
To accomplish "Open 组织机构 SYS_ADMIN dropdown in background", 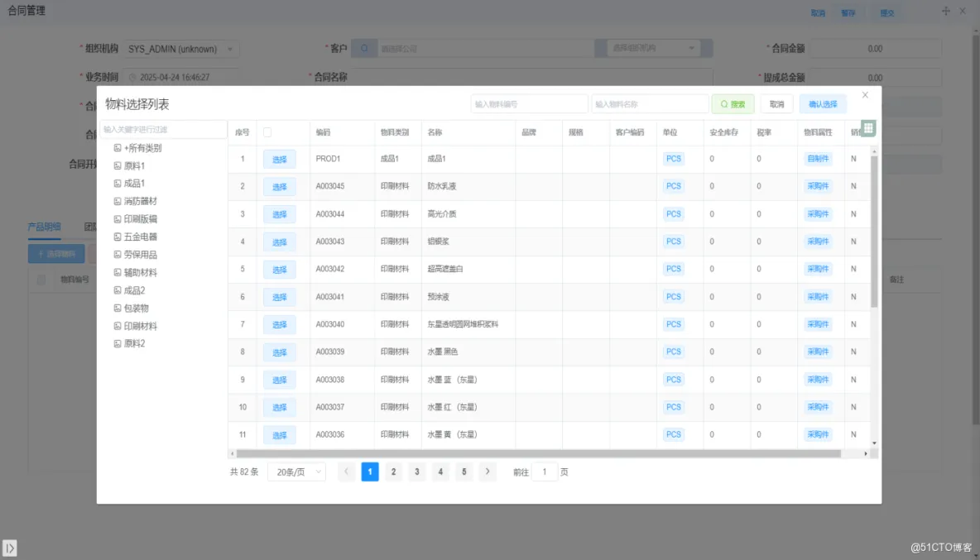I will pos(181,49).
